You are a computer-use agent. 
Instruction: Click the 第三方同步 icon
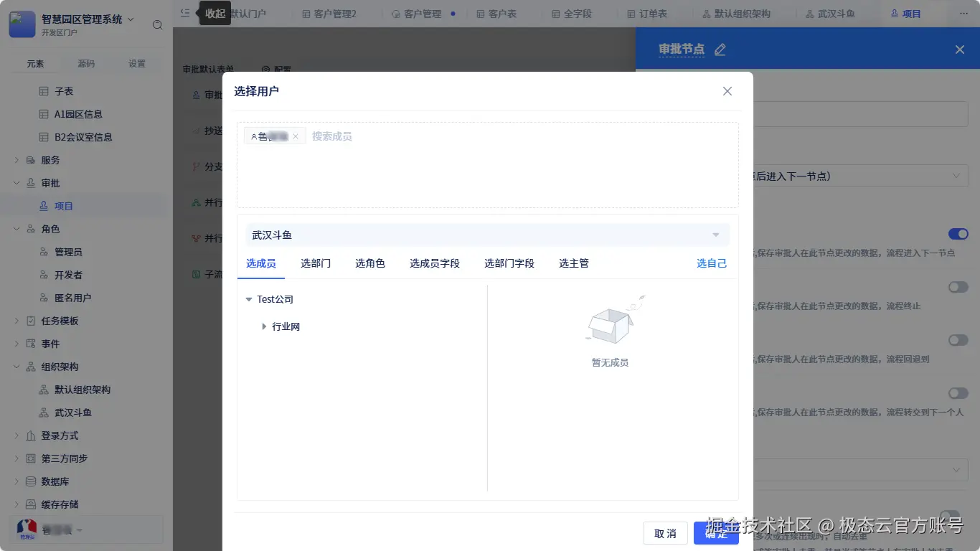(x=31, y=458)
